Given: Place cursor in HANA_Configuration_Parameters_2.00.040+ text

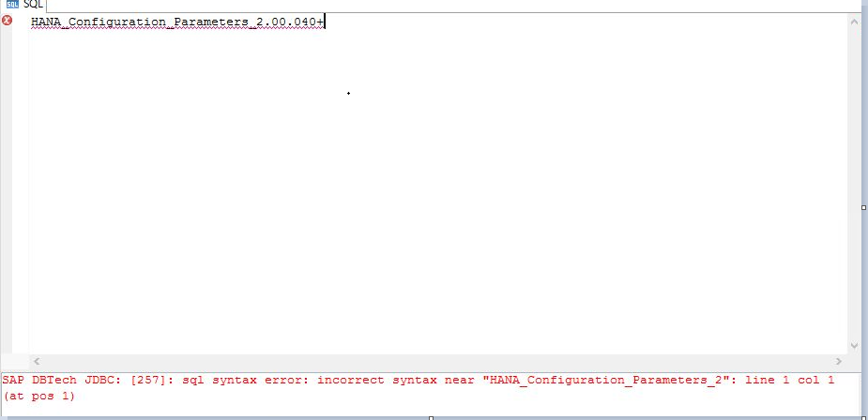Looking at the screenshot, I should tap(177, 22).
